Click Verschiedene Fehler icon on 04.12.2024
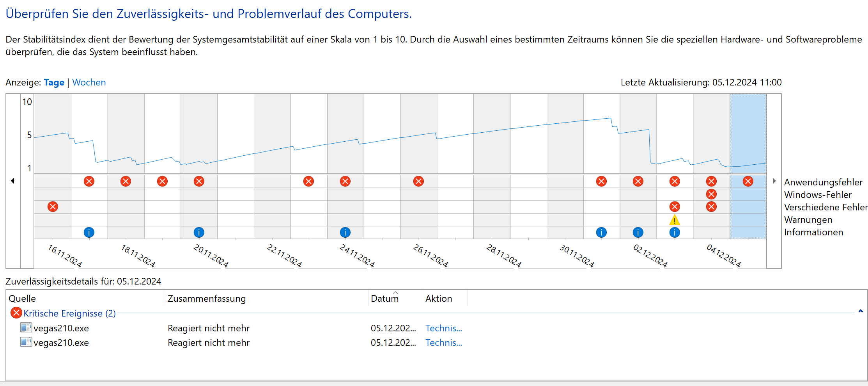868x386 pixels. [711, 206]
